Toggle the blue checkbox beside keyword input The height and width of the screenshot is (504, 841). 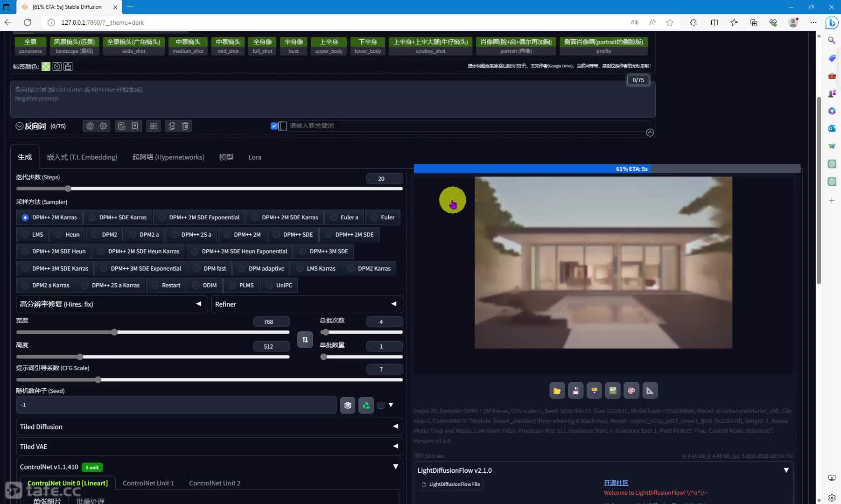(x=274, y=126)
